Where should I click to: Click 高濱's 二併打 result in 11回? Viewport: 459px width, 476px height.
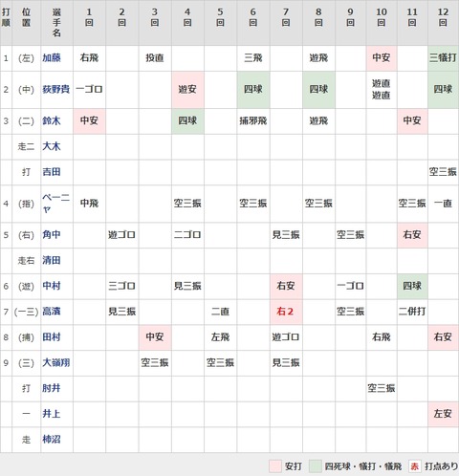tap(412, 312)
